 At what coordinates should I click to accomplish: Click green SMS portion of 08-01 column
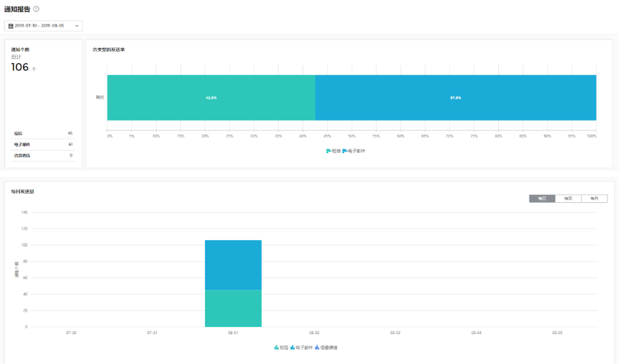(233, 308)
